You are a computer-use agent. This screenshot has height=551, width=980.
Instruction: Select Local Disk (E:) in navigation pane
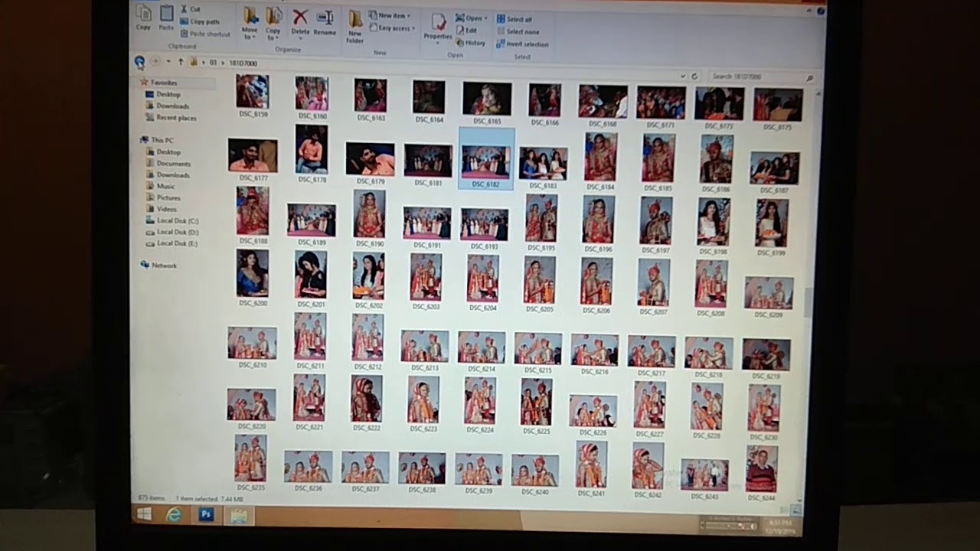tap(171, 243)
